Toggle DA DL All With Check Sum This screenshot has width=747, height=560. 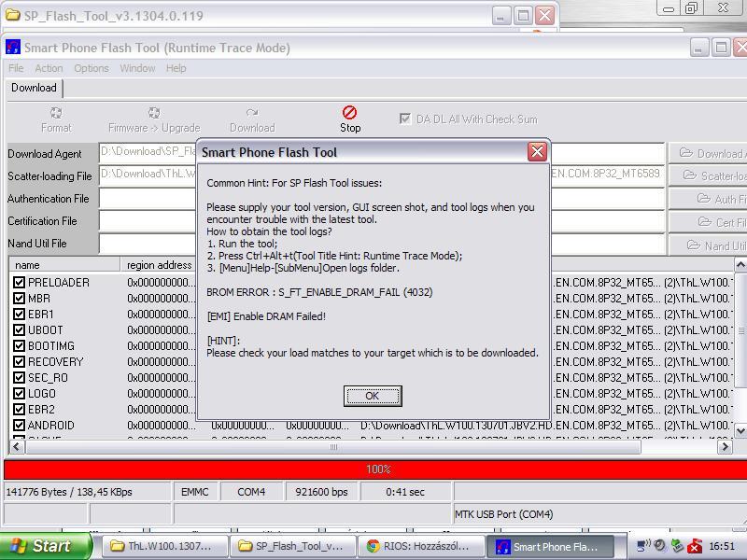pos(405,119)
